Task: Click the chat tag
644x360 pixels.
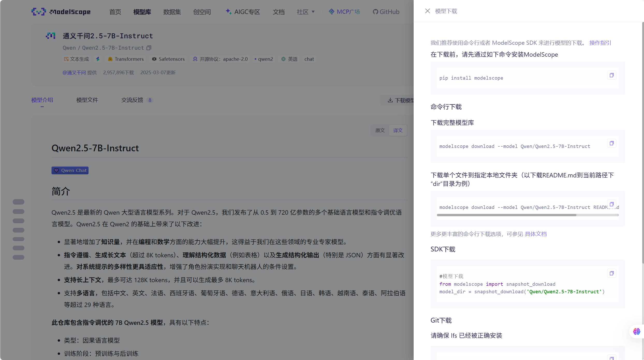Action: (x=309, y=59)
